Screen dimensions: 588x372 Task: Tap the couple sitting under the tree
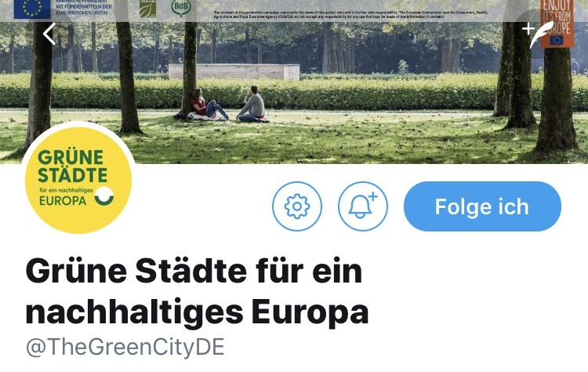[x=229, y=104]
